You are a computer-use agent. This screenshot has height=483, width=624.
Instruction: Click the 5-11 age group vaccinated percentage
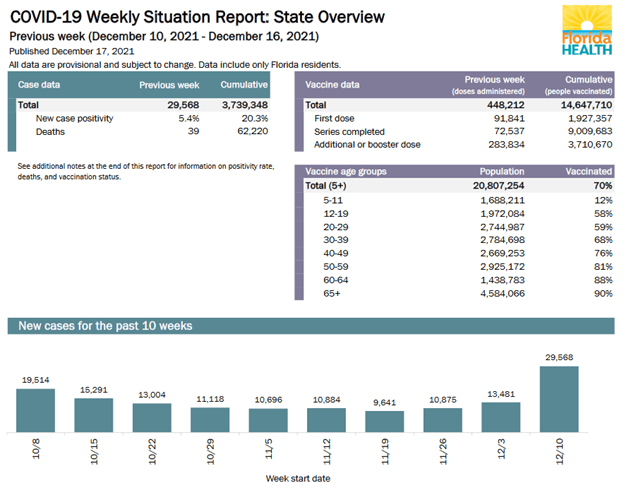pyautogui.click(x=602, y=200)
